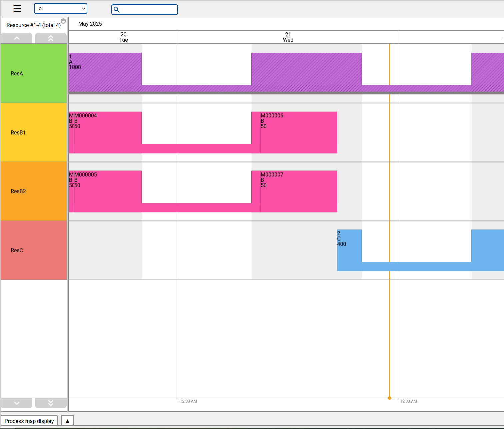Open the hamburger menu

(17, 9)
